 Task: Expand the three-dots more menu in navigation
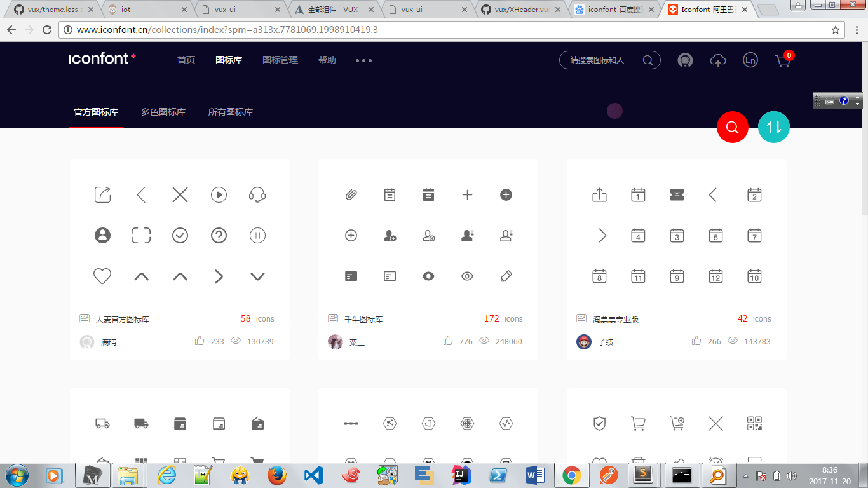pyautogui.click(x=363, y=60)
